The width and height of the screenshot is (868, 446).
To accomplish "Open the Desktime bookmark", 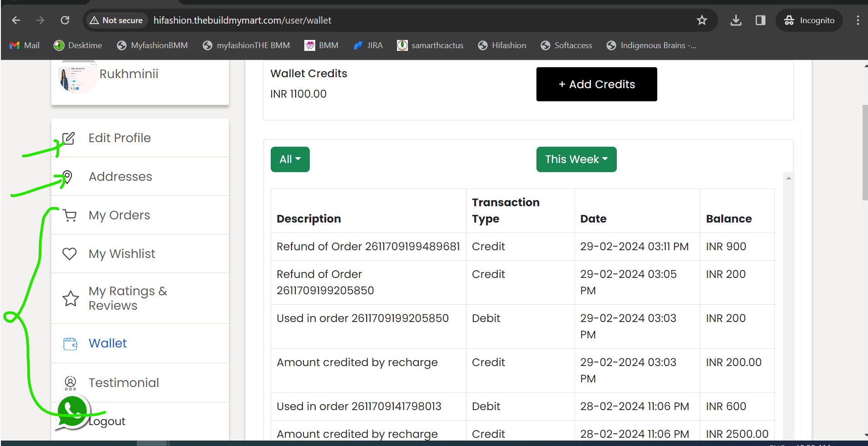I will 78,45.
